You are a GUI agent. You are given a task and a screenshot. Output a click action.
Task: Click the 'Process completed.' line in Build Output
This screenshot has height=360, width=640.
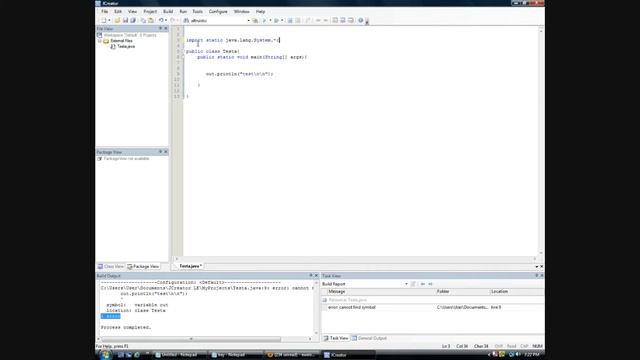(126, 327)
